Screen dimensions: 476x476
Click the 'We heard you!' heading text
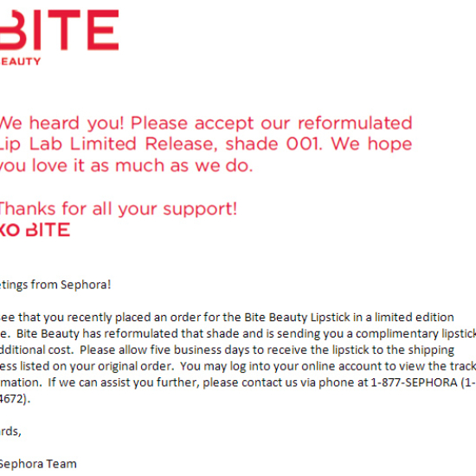tap(62, 124)
